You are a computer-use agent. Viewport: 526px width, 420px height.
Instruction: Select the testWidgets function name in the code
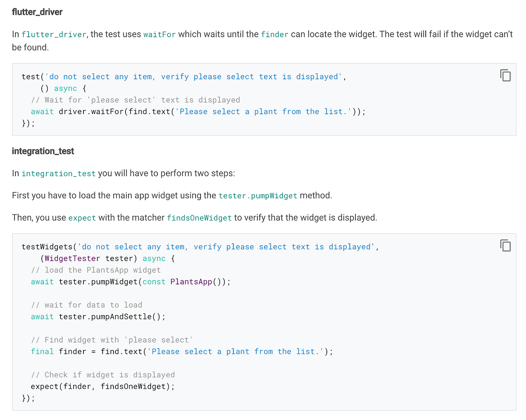coord(48,246)
